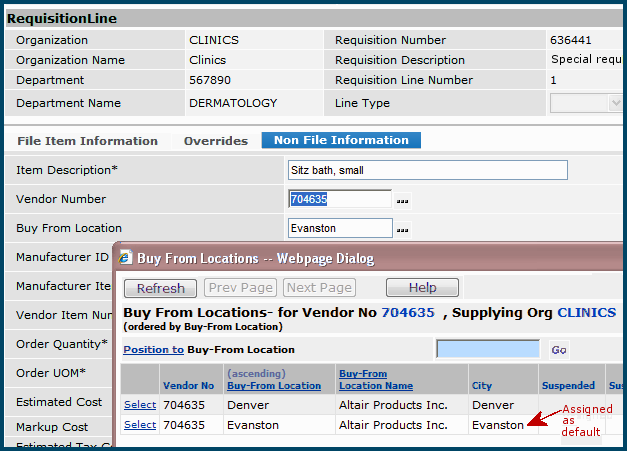Click the Vendor Number lookup ellipsis button
Viewport: 627px width, 451px height.
pos(402,200)
